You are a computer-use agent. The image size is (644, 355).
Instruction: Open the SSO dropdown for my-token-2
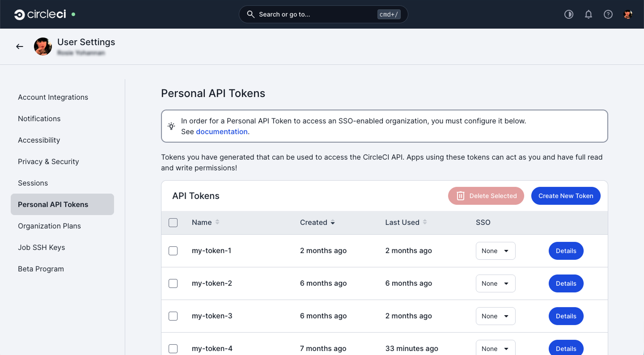click(496, 283)
